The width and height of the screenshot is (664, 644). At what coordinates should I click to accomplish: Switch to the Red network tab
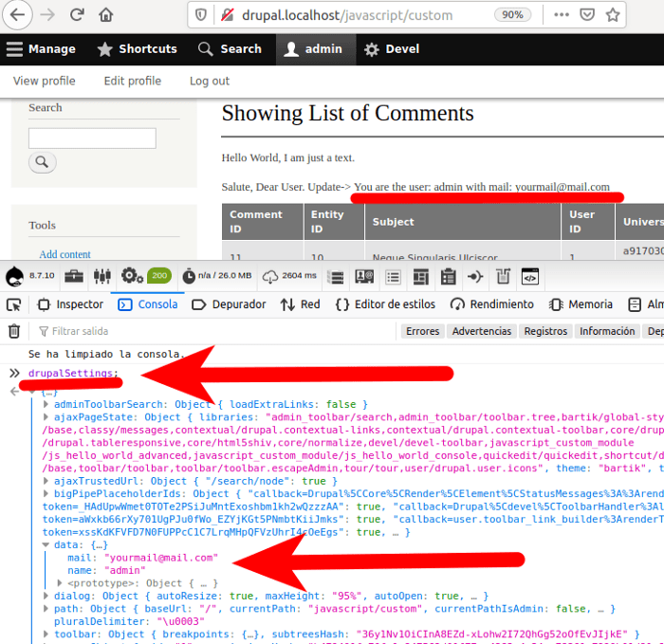[300, 304]
